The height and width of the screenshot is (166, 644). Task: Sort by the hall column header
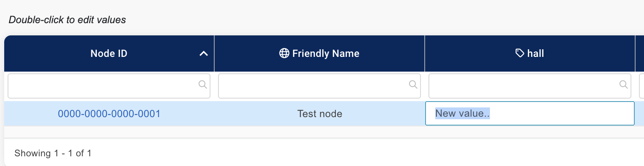[x=530, y=54]
